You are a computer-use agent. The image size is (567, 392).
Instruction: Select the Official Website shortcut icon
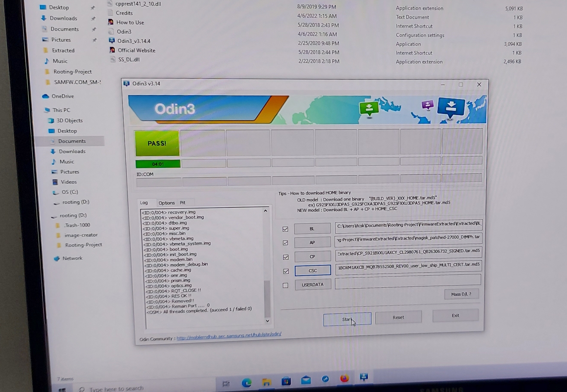pos(113,50)
